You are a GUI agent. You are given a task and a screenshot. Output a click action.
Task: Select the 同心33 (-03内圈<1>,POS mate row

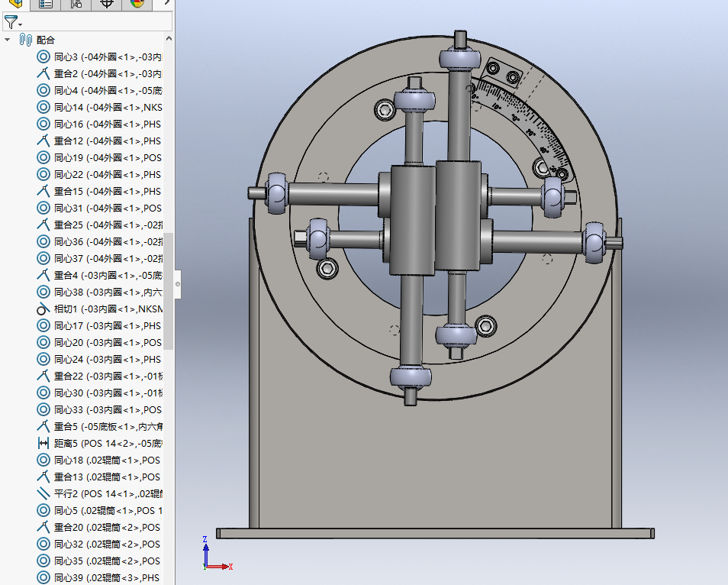tap(99, 409)
